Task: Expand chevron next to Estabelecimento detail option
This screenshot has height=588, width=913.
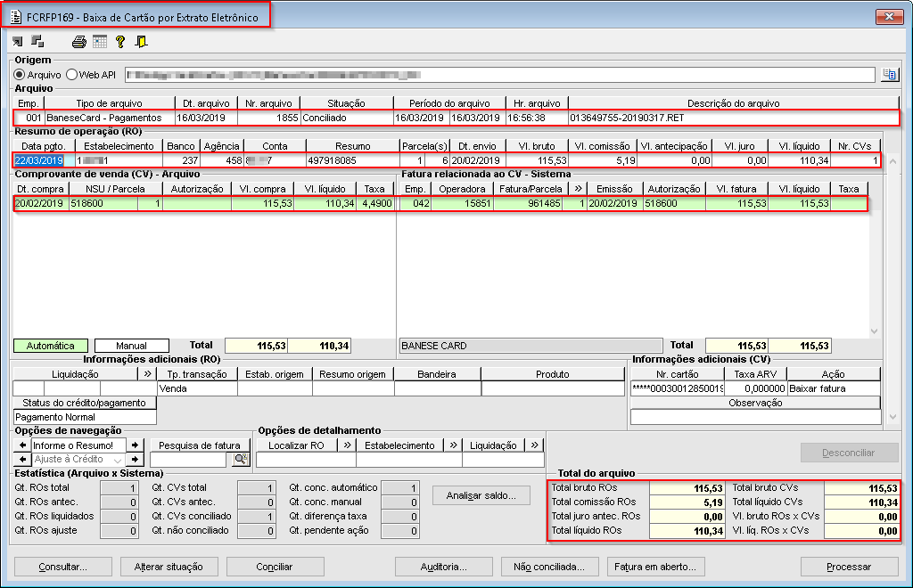Action: coord(453,445)
